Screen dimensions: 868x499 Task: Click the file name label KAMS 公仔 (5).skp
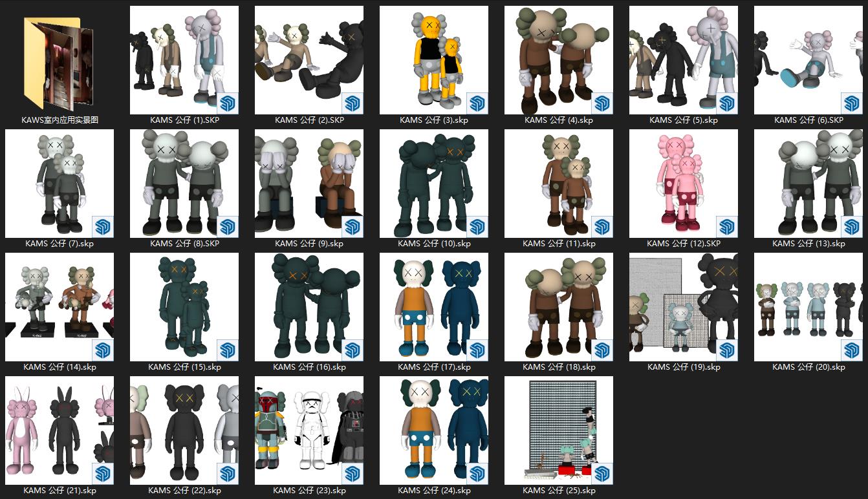pyautogui.click(x=684, y=120)
